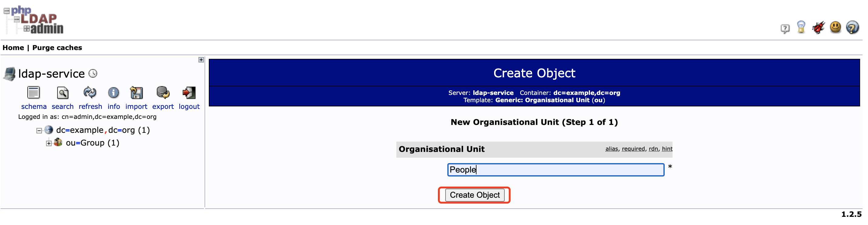
Task: Click the hint attribute label
Action: coord(667,149)
